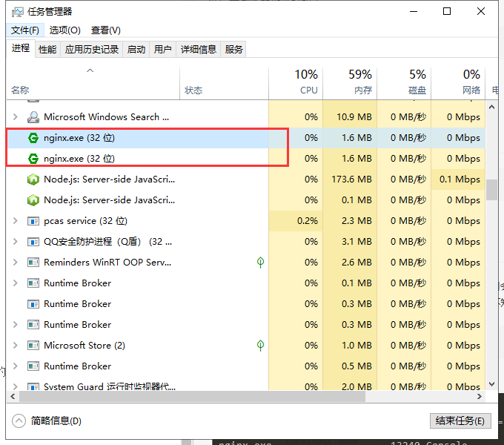
Task: Switch to the 用户 tab
Action: pyautogui.click(x=162, y=50)
